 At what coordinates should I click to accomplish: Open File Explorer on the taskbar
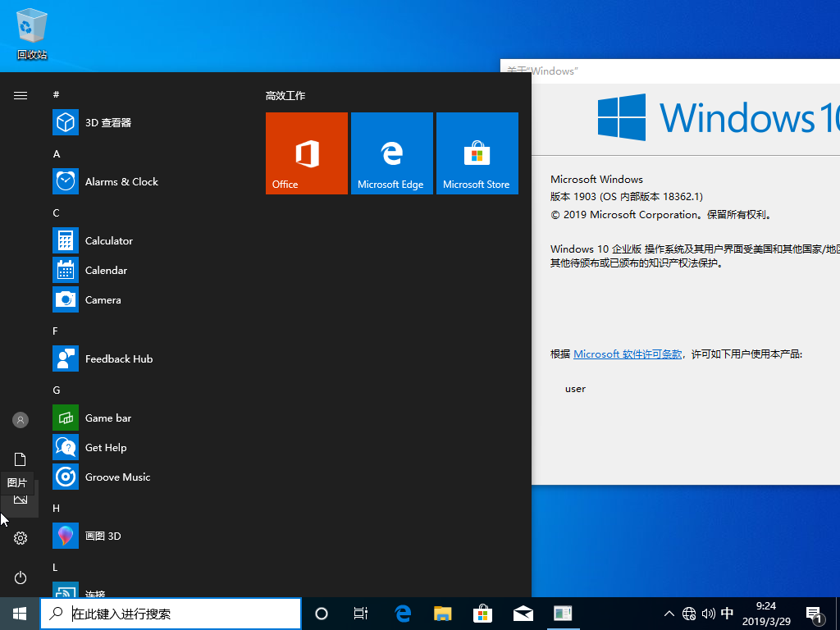click(x=442, y=614)
